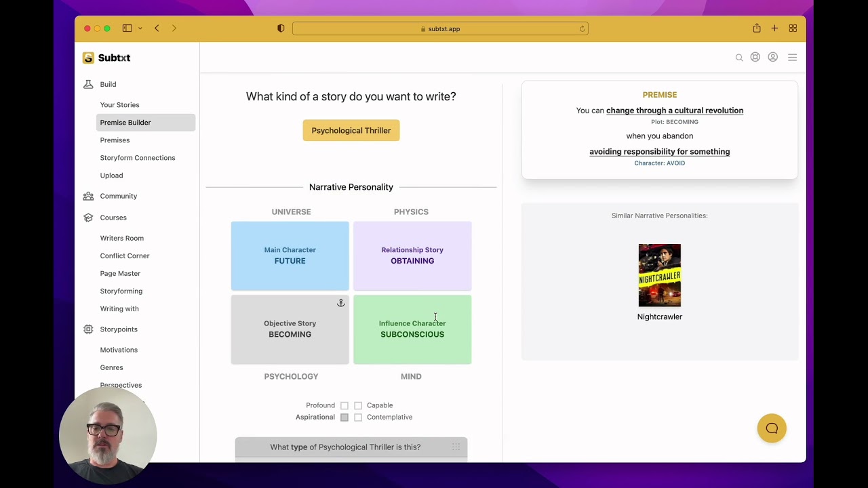Screen dimensions: 868x488
Task: Open Motivations in sidebar
Action: click(119, 350)
